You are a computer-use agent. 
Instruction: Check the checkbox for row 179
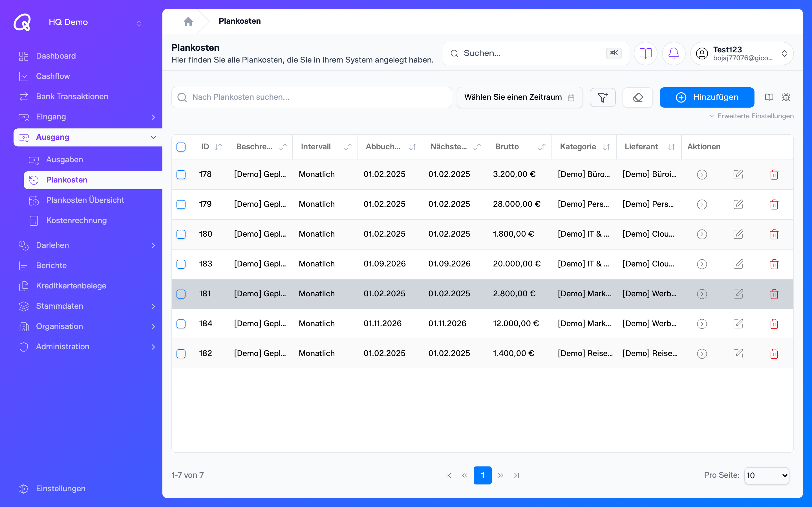click(x=181, y=204)
